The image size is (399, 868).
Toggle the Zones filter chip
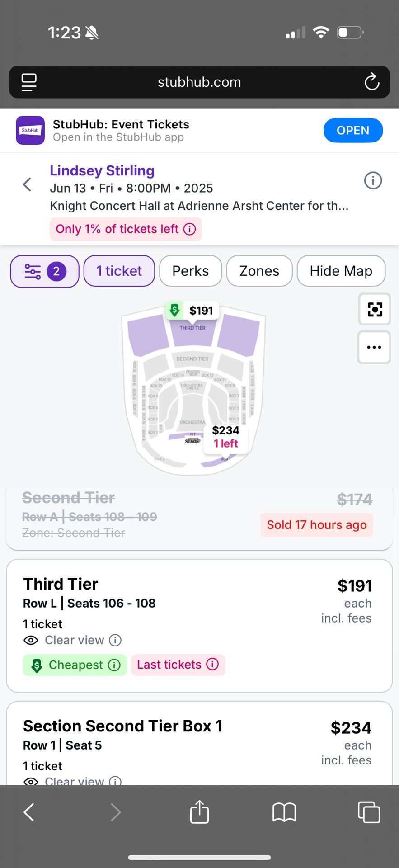pos(259,271)
